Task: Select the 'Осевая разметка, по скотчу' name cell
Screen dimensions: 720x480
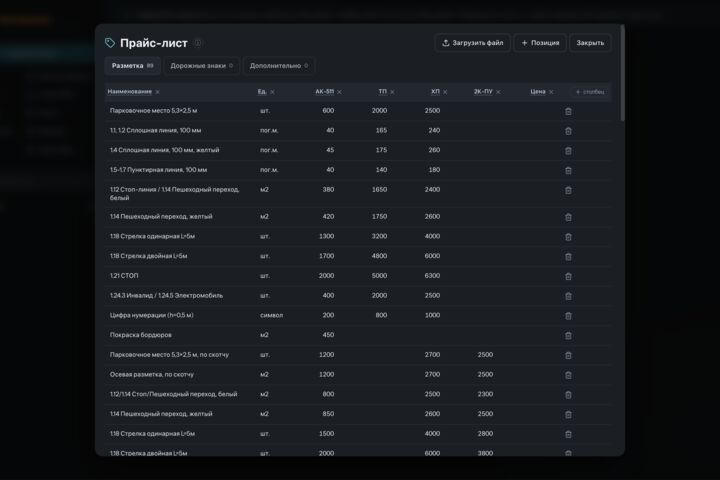Action: (152, 374)
